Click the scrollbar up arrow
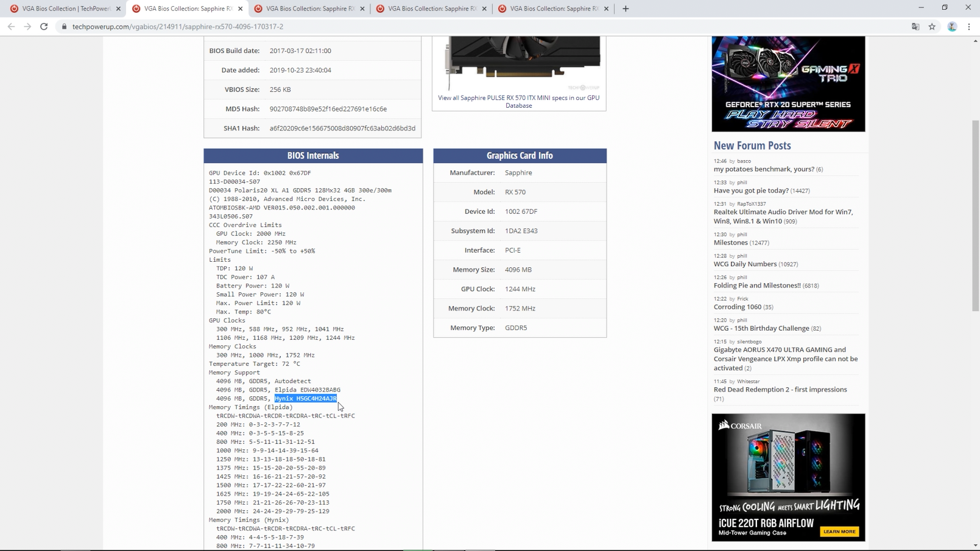The image size is (980, 551). click(975, 41)
